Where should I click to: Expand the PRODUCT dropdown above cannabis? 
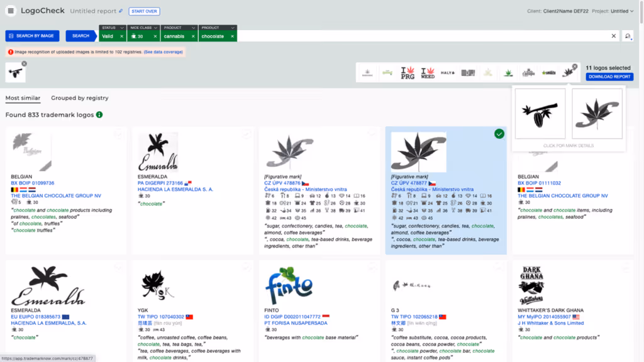193,28
